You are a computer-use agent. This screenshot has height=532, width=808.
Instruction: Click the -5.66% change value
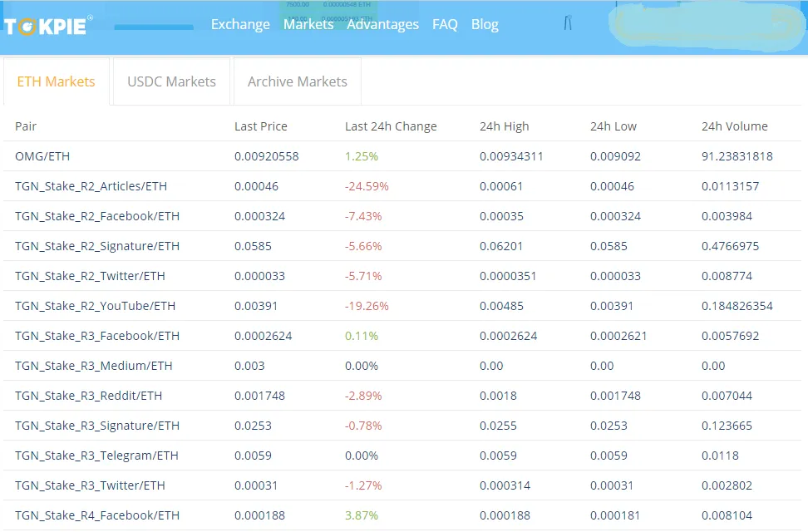tap(363, 246)
